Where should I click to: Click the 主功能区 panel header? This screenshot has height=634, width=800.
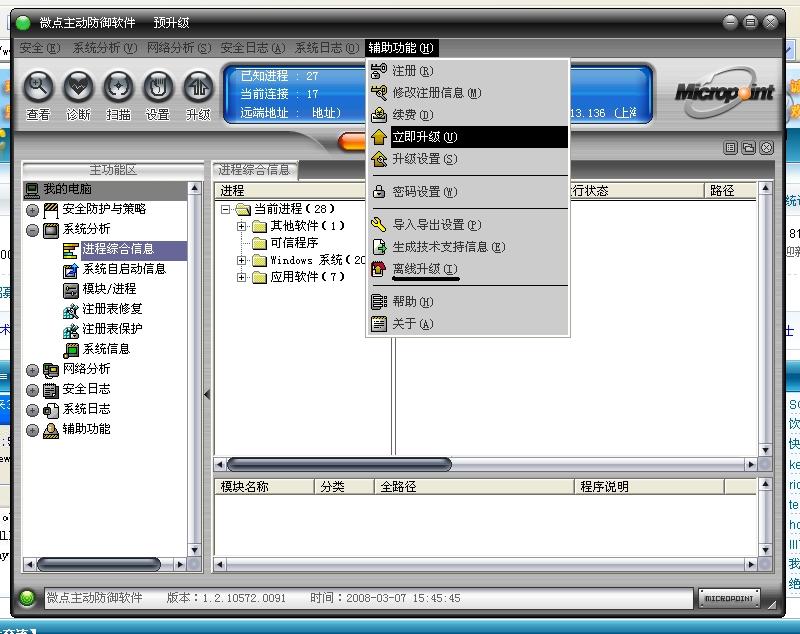[113, 170]
